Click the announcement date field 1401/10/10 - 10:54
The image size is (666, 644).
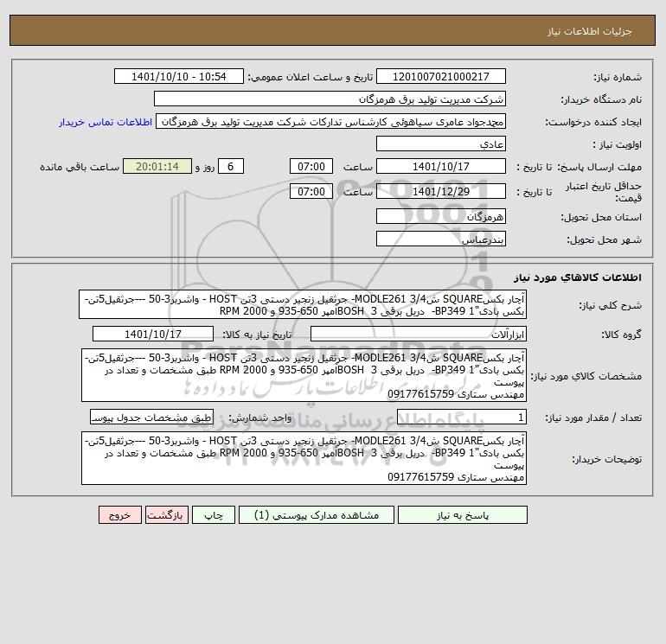179,76
